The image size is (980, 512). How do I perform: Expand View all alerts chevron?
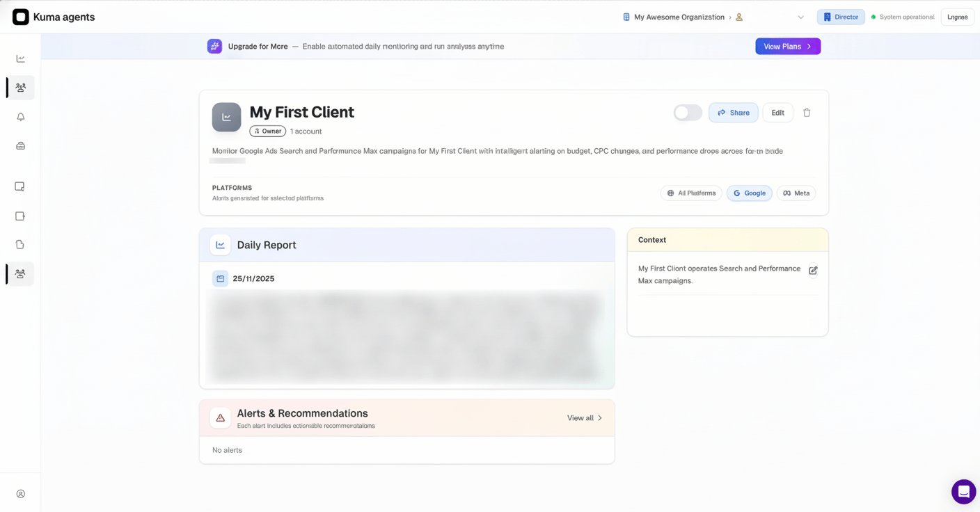(600, 418)
